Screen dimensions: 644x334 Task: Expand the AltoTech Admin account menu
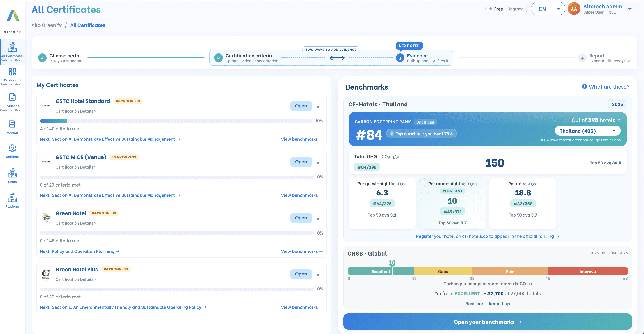point(630,9)
